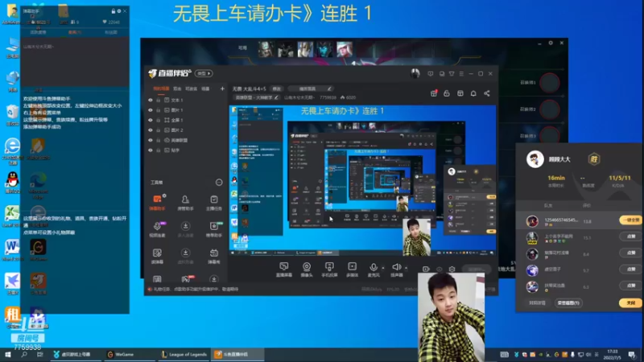
Task: Add a new scene with plus icon
Action: tap(222, 88)
